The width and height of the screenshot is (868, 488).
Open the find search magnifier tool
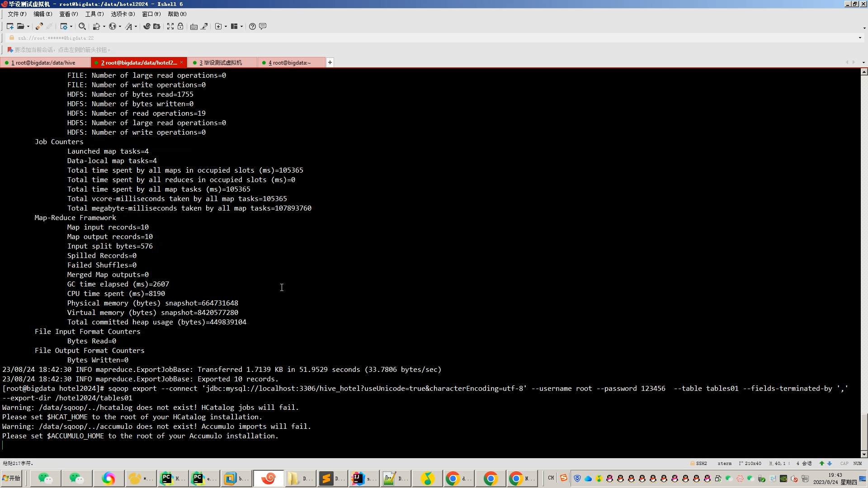point(82,26)
